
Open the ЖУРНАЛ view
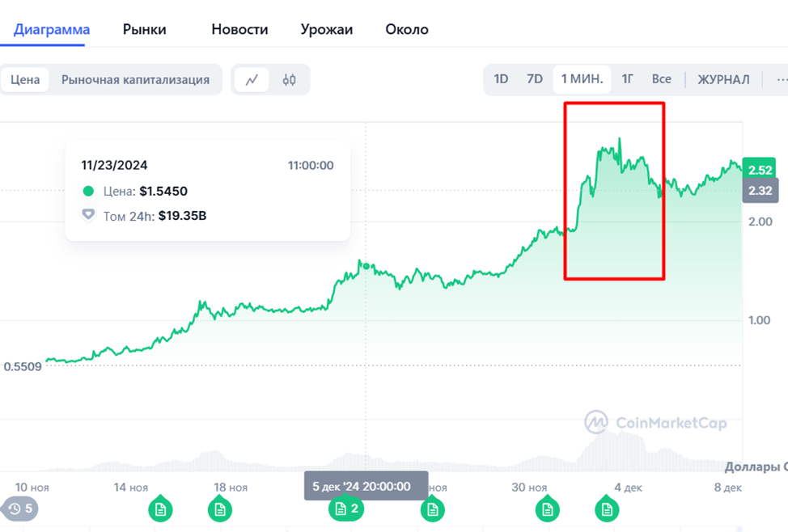click(x=723, y=79)
